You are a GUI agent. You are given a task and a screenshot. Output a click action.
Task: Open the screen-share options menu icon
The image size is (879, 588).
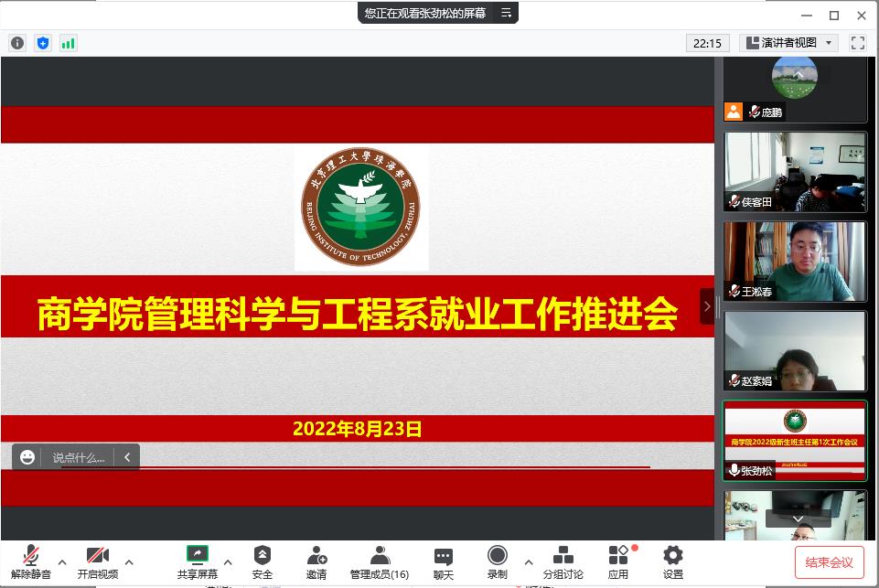506,13
